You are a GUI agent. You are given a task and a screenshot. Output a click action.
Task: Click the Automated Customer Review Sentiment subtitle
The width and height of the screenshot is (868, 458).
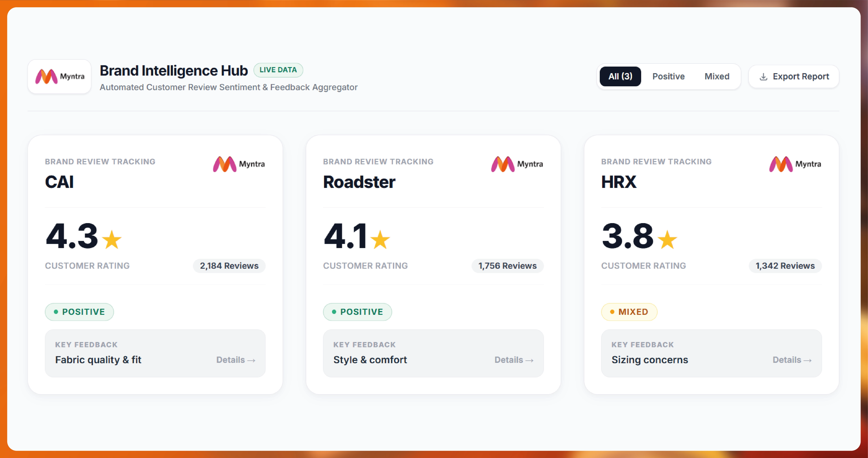(x=228, y=88)
